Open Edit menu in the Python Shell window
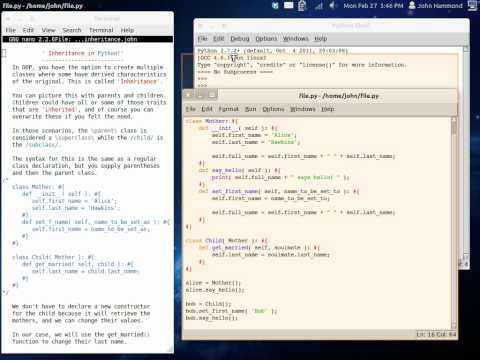Viewport: 480px width, 360px height. [219, 39]
